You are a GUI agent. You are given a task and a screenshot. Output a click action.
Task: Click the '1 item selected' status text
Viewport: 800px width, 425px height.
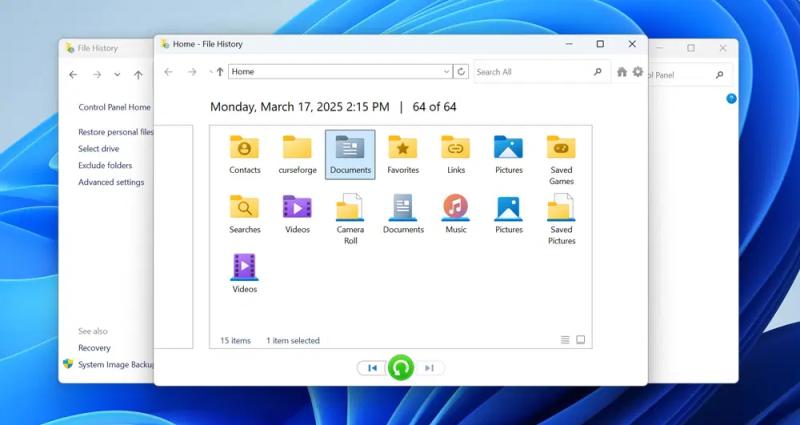pyautogui.click(x=293, y=340)
